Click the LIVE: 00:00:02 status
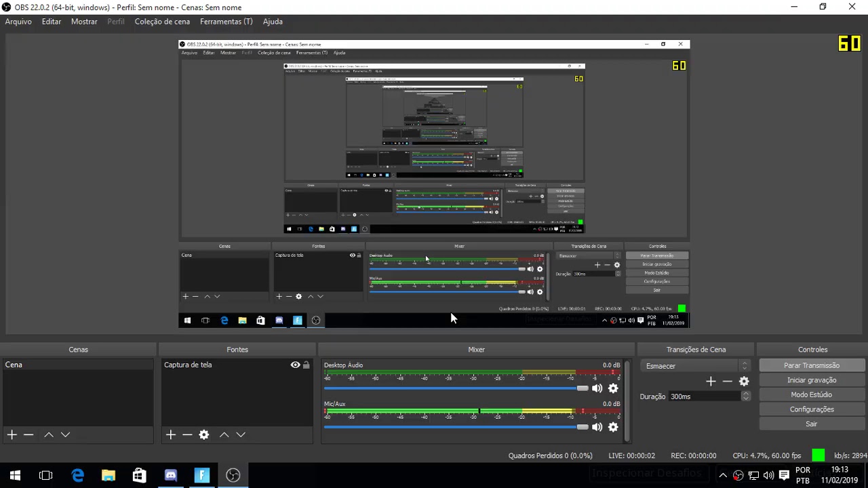 pos(632,455)
